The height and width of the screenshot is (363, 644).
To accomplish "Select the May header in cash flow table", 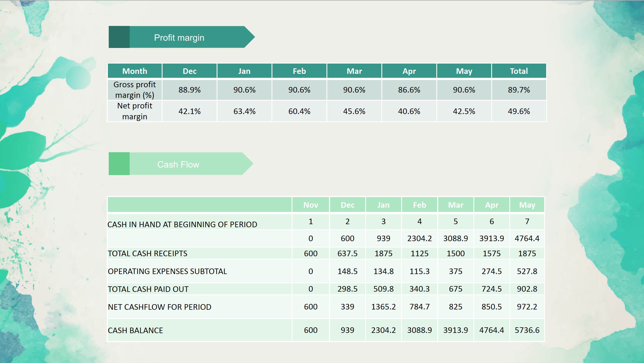I will [x=527, y=205].
